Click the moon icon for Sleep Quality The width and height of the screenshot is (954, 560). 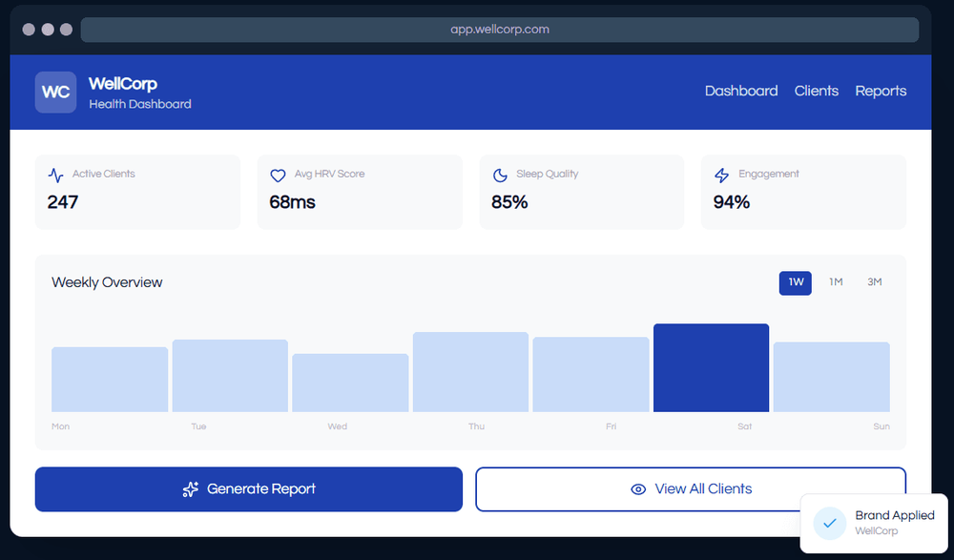(500, 176)
